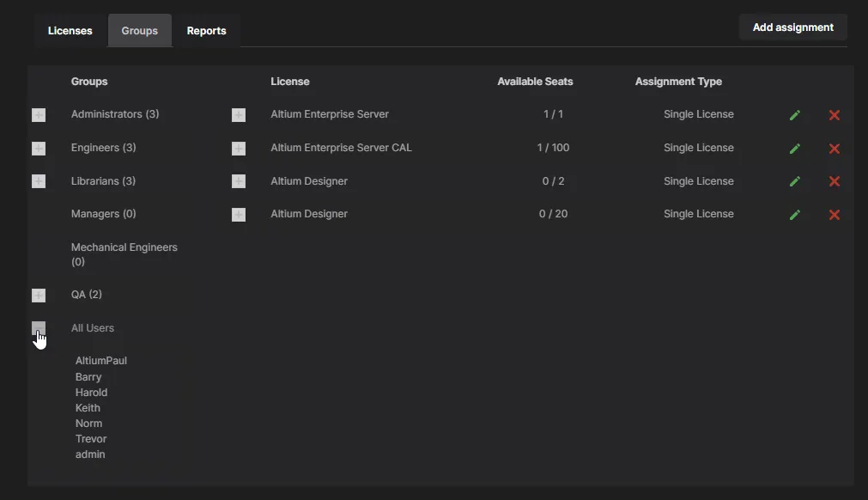
Task: Select user admin in All Users
Action: [90, 454]
